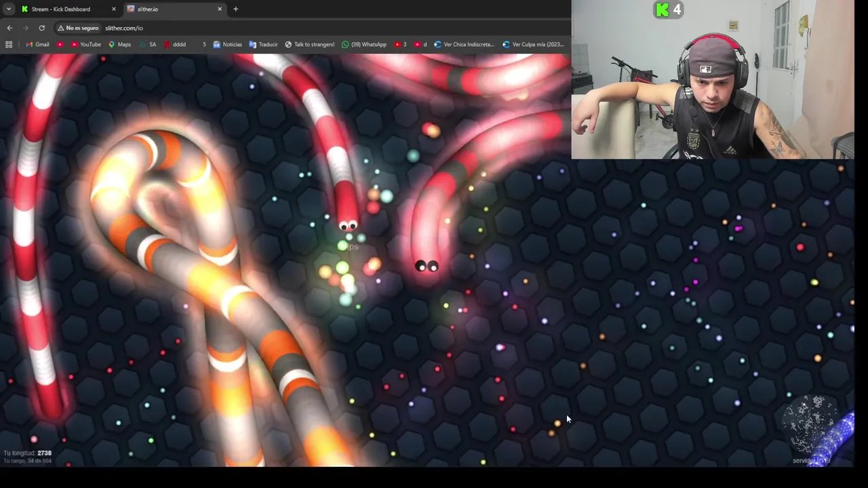Click the 'Tu longitud: 2738' score text

point(27,453)
